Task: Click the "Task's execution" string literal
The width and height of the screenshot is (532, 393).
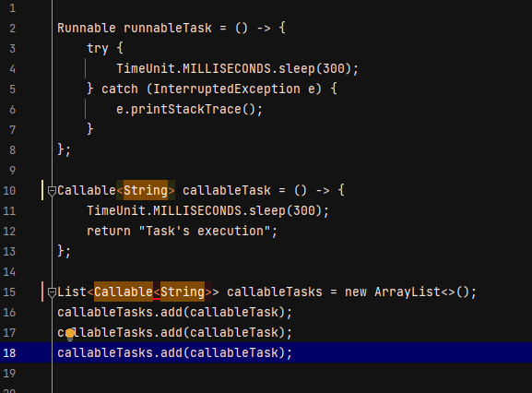Action: 205,232
